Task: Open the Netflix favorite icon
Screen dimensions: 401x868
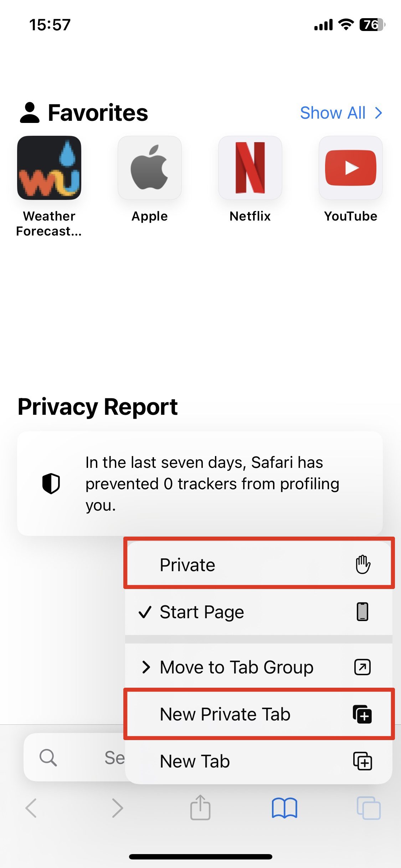Action: pyautogui.click(x=250, y=167)
